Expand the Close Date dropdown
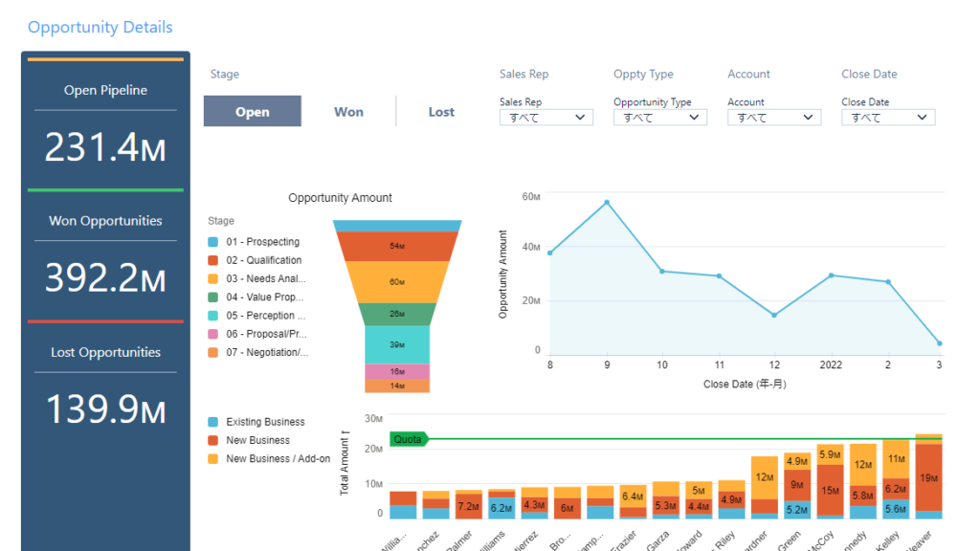This screenshot has height=551, width=980. [887, 118]
